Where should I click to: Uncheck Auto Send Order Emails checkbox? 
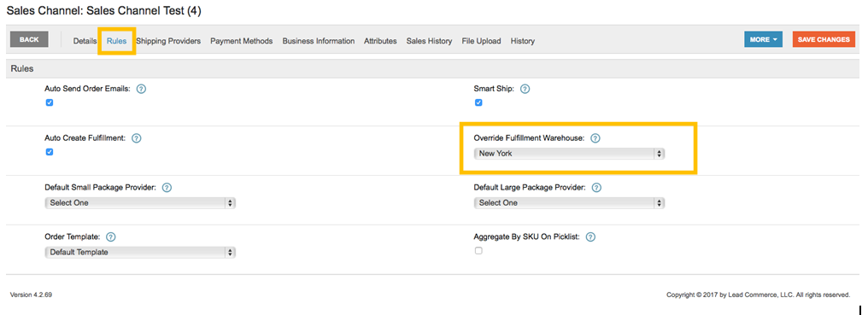pyautogui.click(x=50, y=102)
